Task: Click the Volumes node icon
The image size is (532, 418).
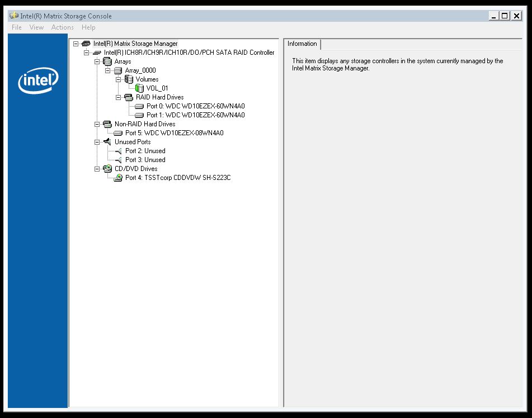Action: tap(129, 79)
